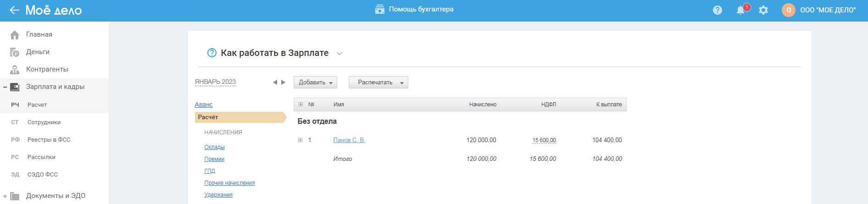The height and width of the screenshot is (204, 868).
Task: Switch to previous month arrow
Action: click(275, 83)
